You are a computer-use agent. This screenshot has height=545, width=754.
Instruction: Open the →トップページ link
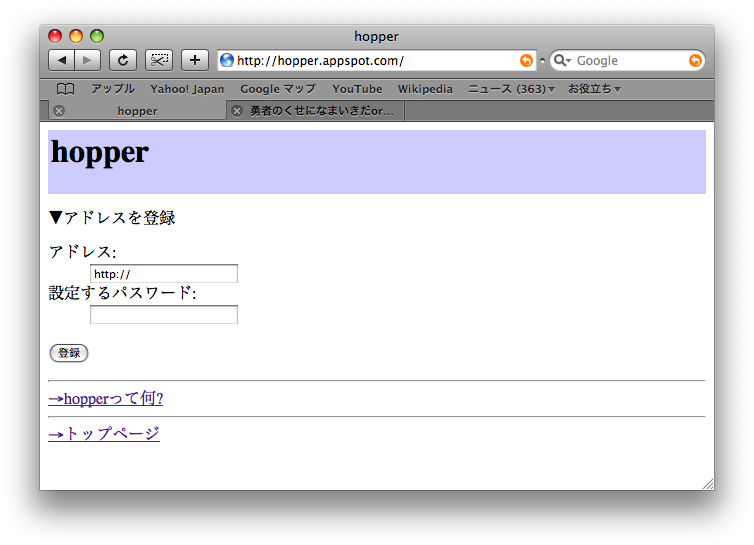104,434
